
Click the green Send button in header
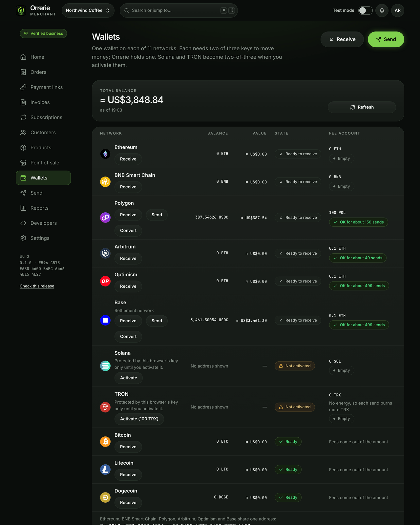pyautogui.click(x=386, y=39)
